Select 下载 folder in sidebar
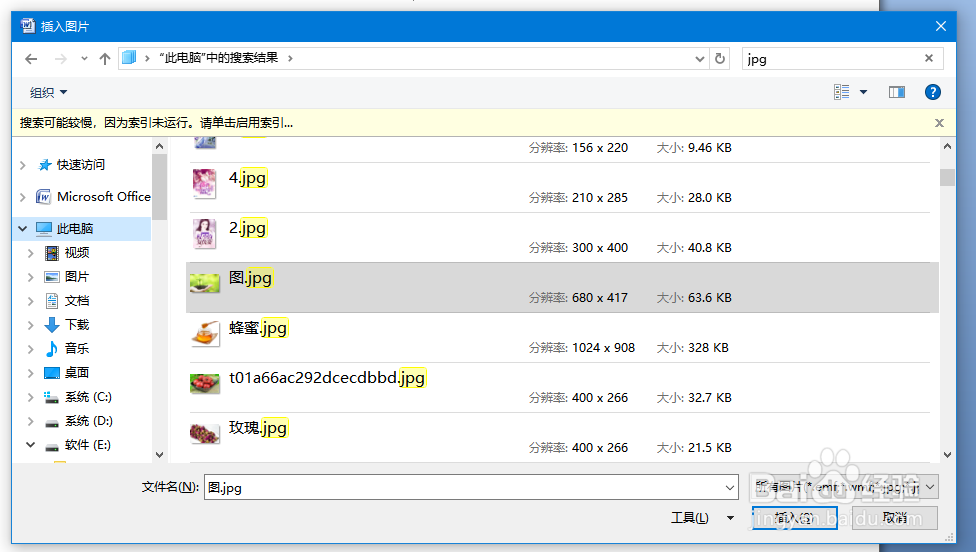The height and width of the screenshot is (552, 976). pyautogui.click(x=77, y=325)
